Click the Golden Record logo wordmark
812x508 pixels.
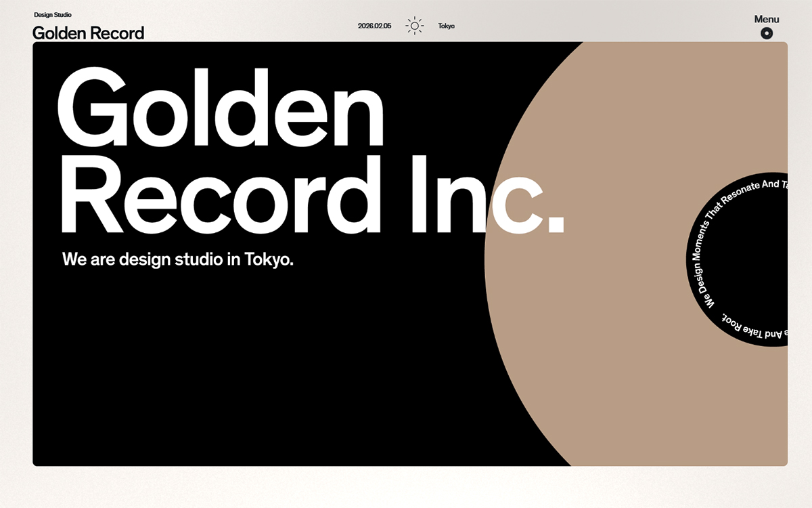point(89,33)
